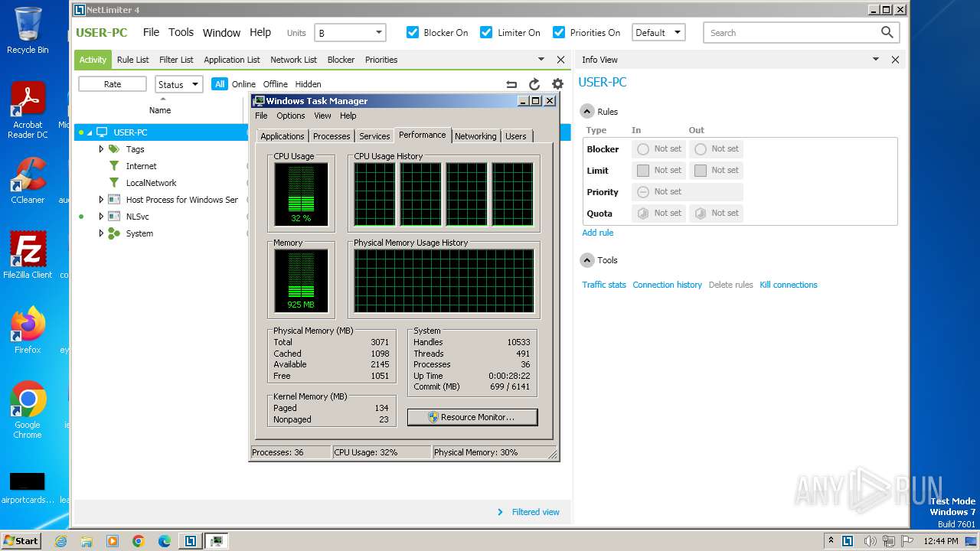Viewport: 980px width, 551px height.
Task: Toggle the Limiter On checkbox
Action: 486,32
